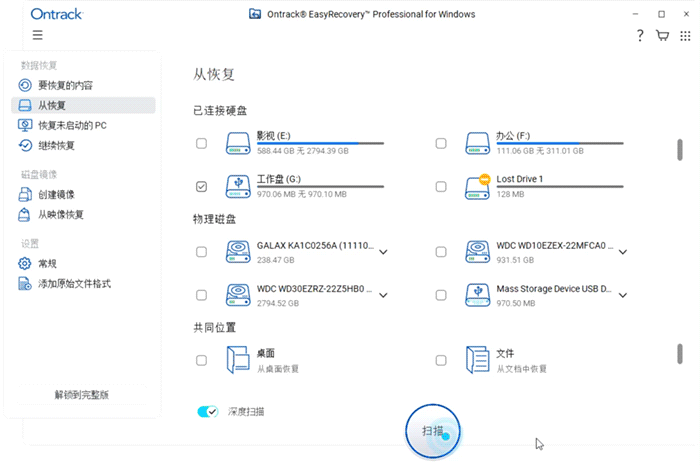Check the 桌面 location checkbox

coord(201,360)
